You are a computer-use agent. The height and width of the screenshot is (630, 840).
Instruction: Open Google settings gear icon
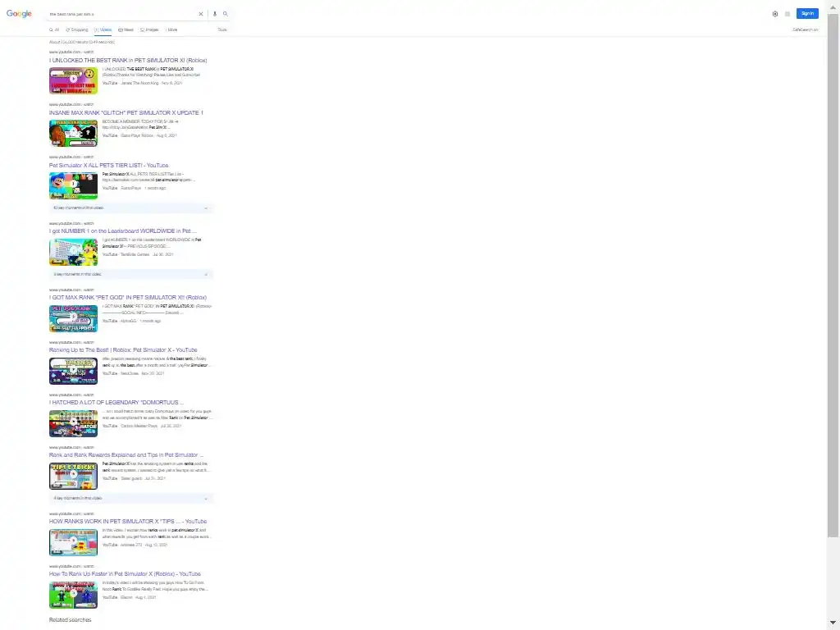[774, 14]
